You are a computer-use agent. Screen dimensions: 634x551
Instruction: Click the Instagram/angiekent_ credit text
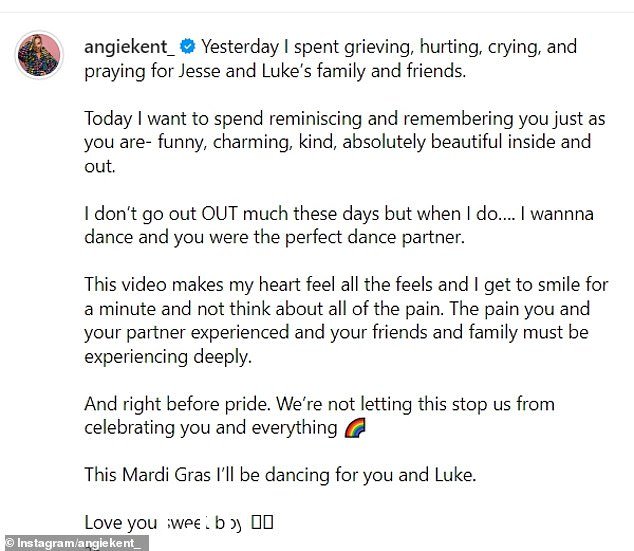tap(79, 543)
